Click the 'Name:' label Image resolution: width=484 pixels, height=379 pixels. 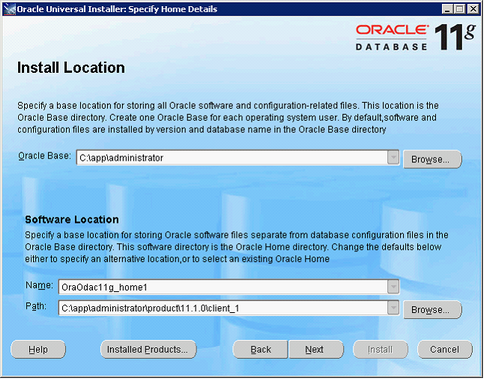39,285
